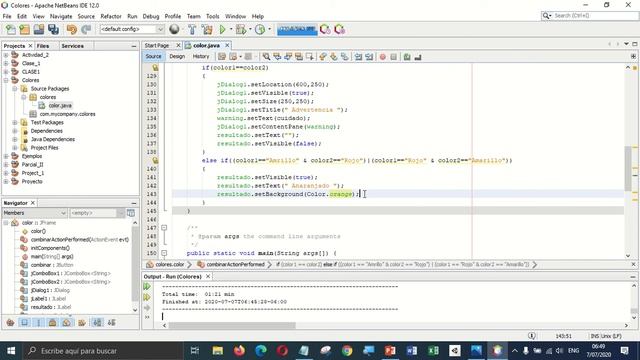This screenshot has height=360, width=640.
Task: Click the Profile Project clock icon
Action: click(x=260, y=29)
